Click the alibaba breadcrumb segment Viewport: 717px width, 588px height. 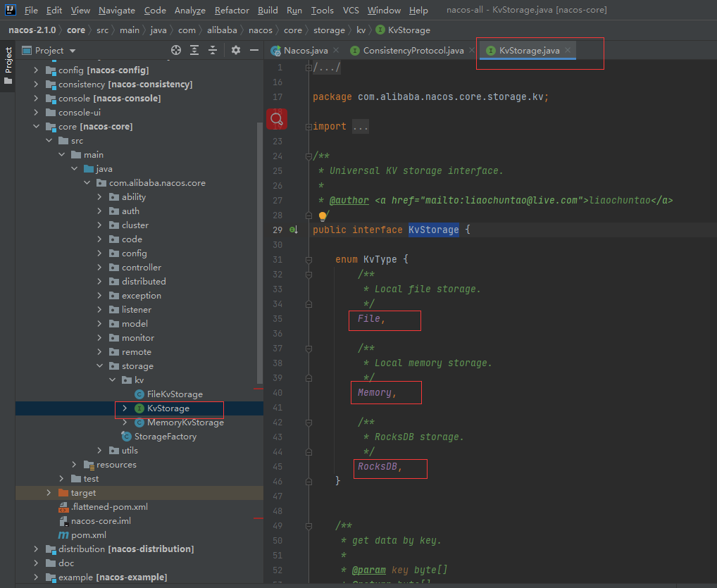pos(222,30)
